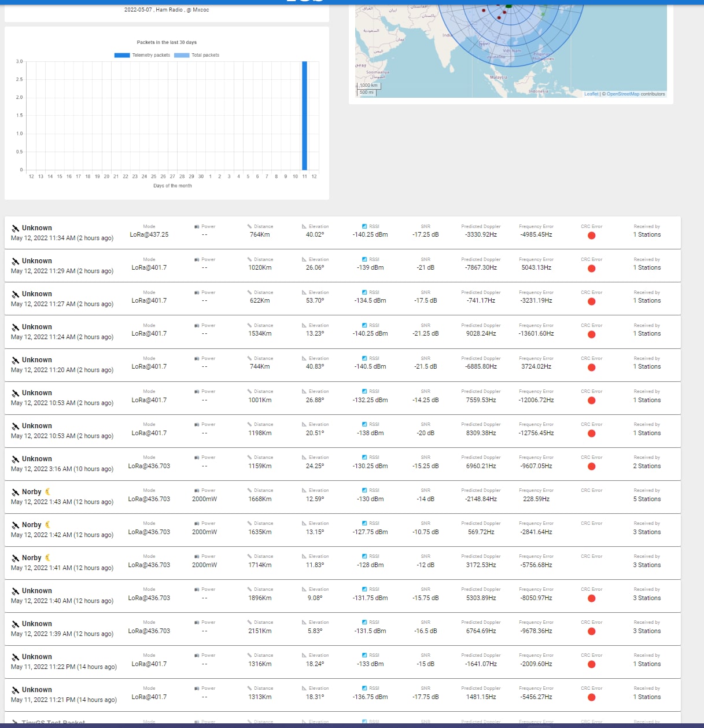The width and height of the screenshot is (704, 728).
Task: Click Power icon in Norby 1:42 AM row
Action: (197, 524)
